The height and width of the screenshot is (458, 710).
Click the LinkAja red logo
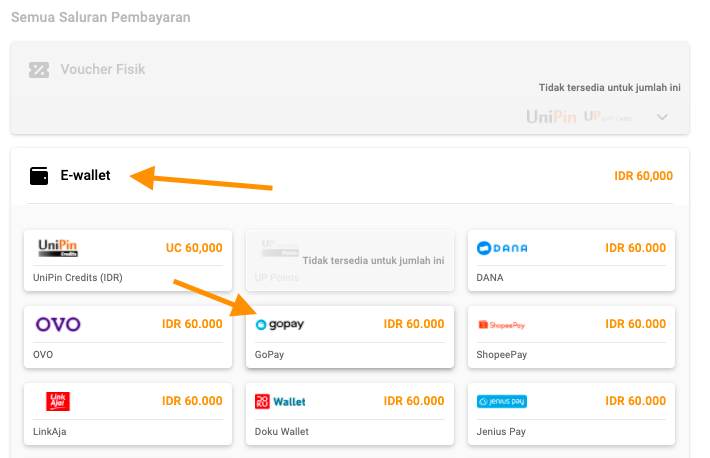pos(58,401)
